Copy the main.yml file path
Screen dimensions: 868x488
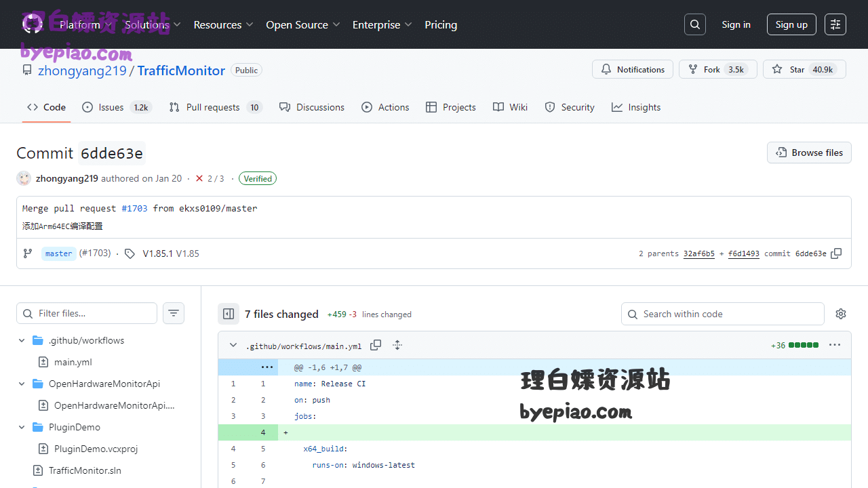point(376,345)
